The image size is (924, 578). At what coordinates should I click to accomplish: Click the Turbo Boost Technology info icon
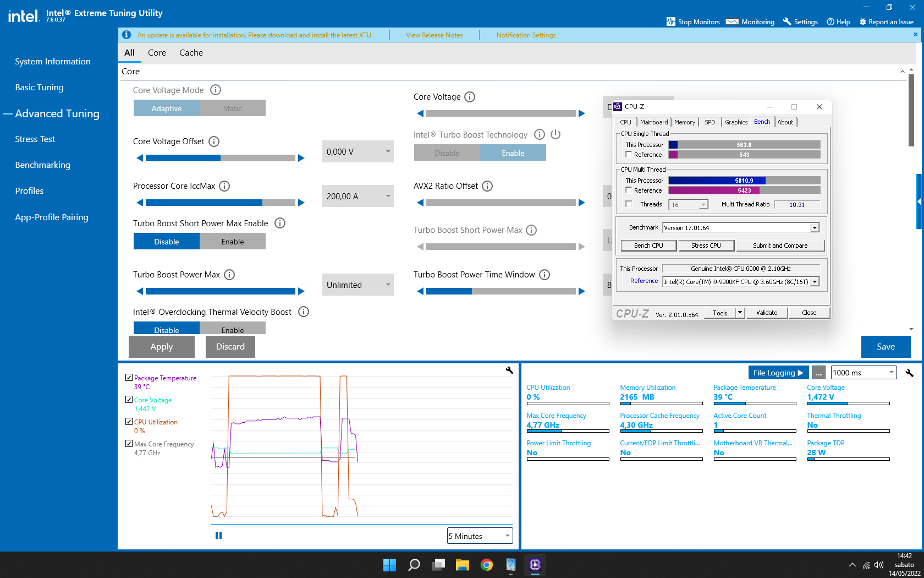pyautogui.click(x=540, y=134)
